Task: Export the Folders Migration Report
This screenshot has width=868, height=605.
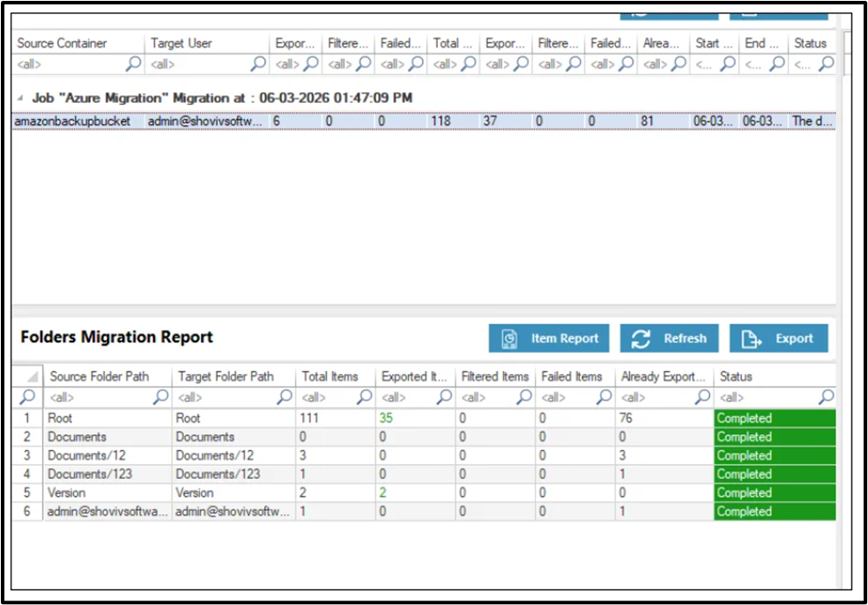Action: (x=778, y=338)
